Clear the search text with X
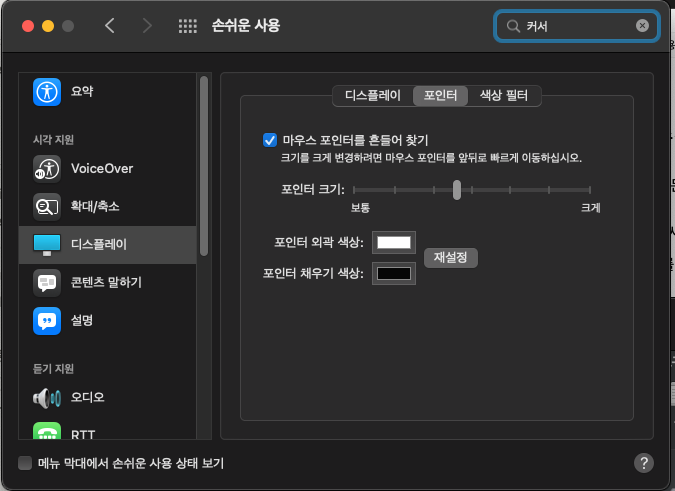The image size is (675, 491). pos(642,26)
